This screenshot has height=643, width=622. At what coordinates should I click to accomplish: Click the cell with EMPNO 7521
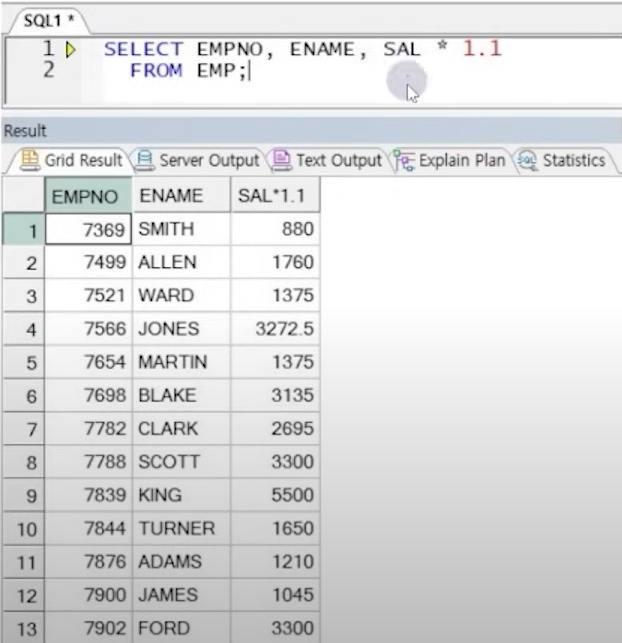coord(88,296)
